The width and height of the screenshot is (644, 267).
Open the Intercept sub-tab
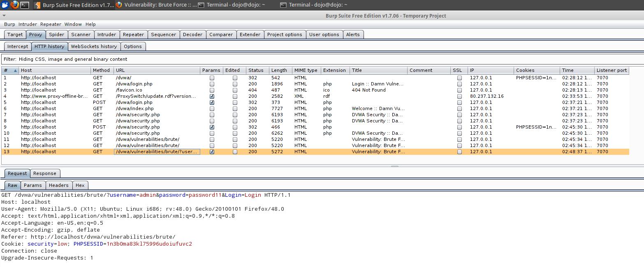18,46
